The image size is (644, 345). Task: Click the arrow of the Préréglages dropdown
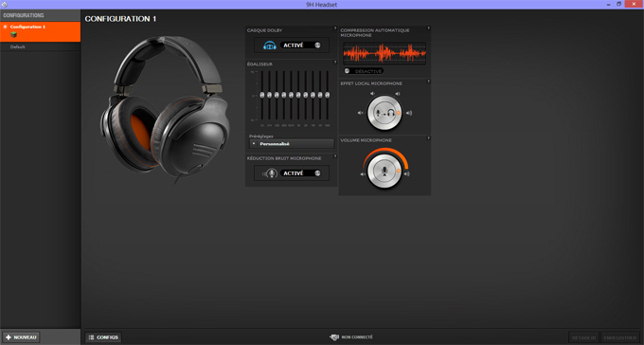pyautogui.click(x=254, y=144)
